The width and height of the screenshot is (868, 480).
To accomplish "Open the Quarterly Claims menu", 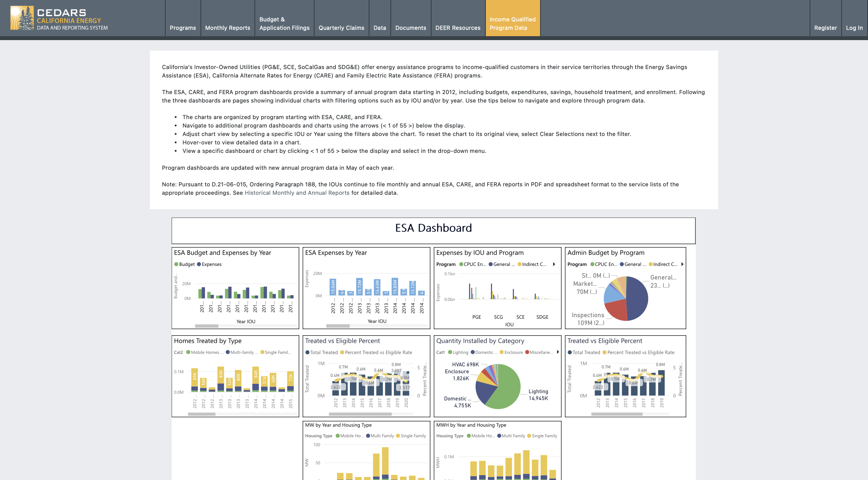I will click(341, 28).
